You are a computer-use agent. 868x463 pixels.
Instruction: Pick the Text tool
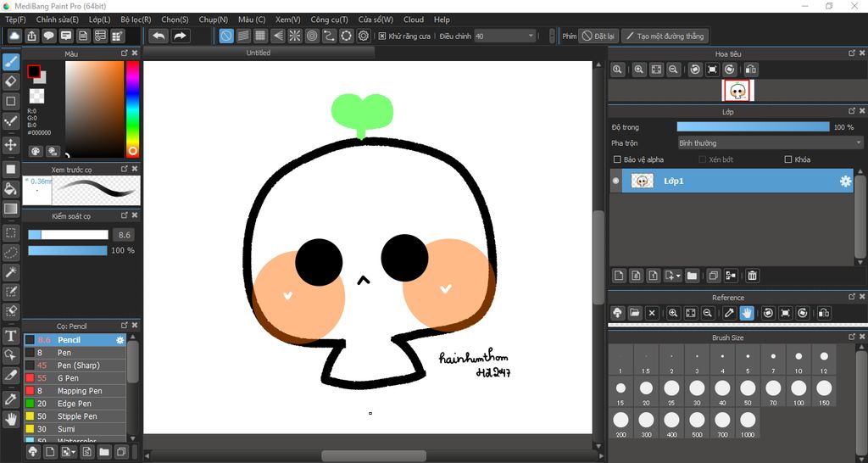click(11, 336)
